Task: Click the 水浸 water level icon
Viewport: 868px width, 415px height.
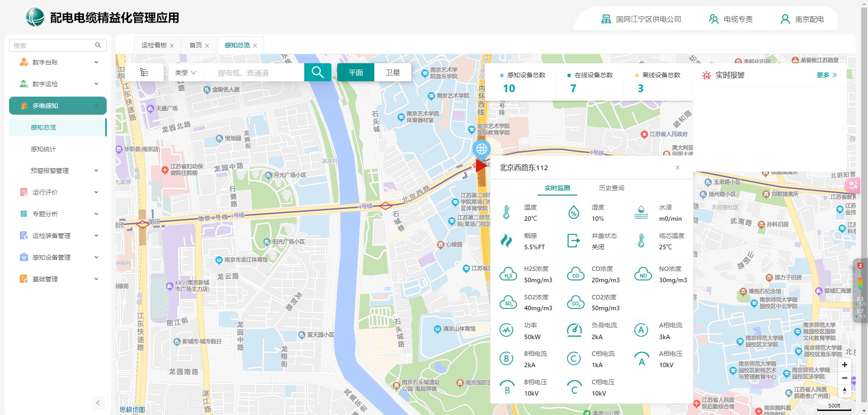Action: tap(641, 212)
